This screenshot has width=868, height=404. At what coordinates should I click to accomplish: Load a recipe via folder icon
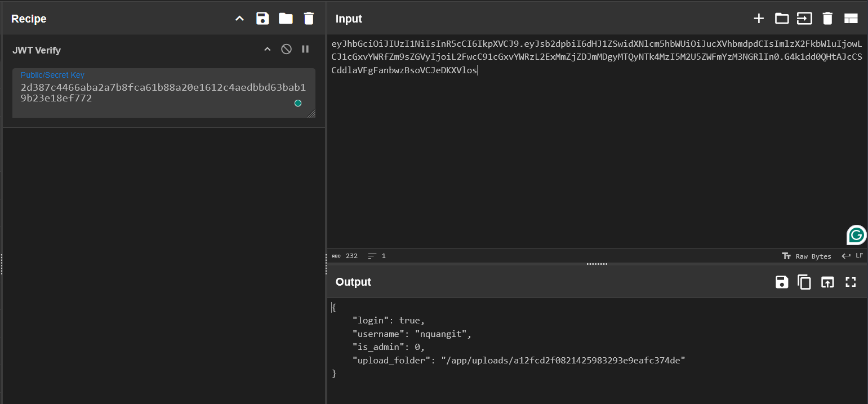[286, 19]
